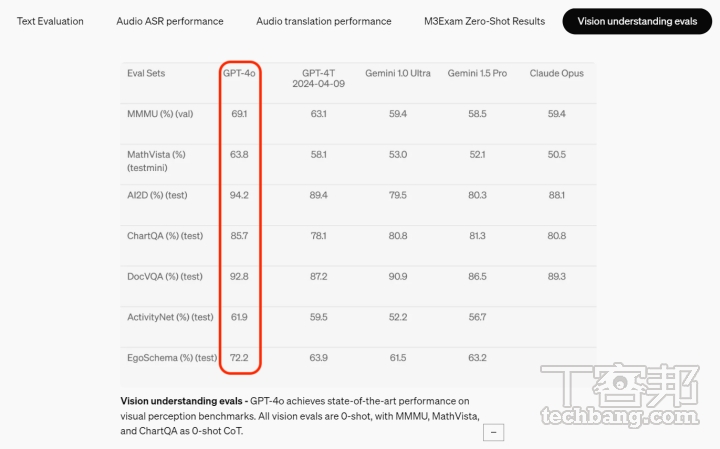
Task: Click the Claude Opus column header
Action: click(x=557, y=73)
